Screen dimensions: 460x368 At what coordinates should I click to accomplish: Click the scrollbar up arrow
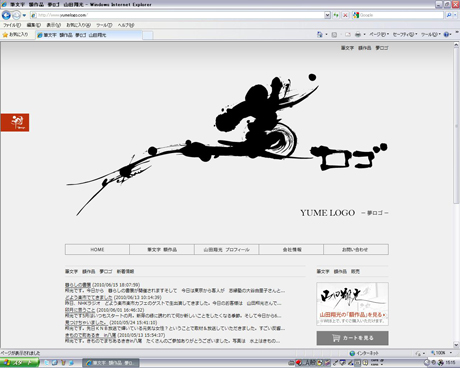(456, 45)
